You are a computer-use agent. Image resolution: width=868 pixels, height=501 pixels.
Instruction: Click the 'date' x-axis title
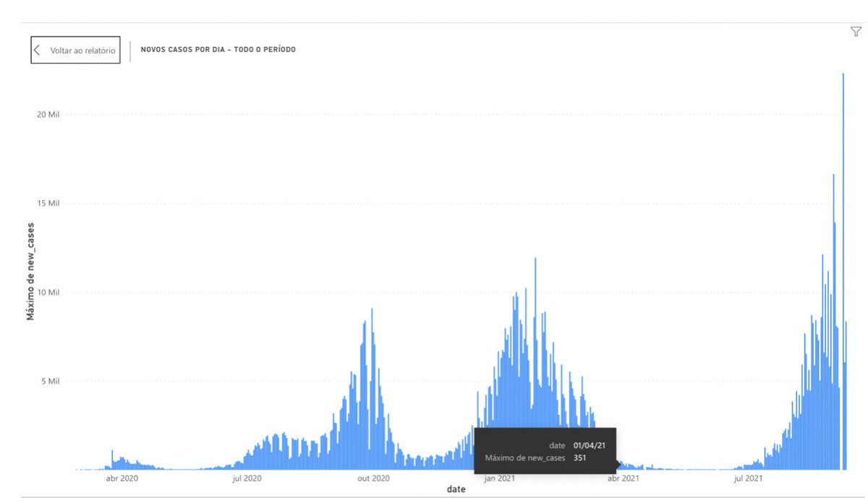(x=456, y=490)
